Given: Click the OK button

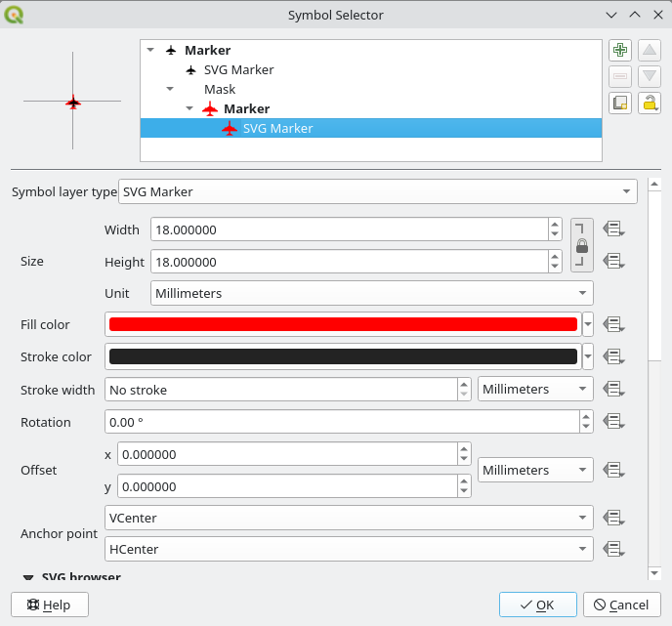Looking at the screenshot, I should click(537, 605).
